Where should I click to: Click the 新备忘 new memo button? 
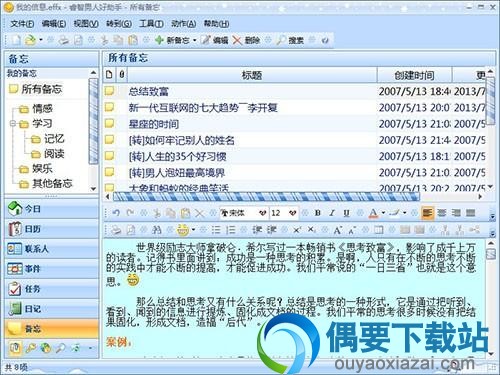(172, 40)
